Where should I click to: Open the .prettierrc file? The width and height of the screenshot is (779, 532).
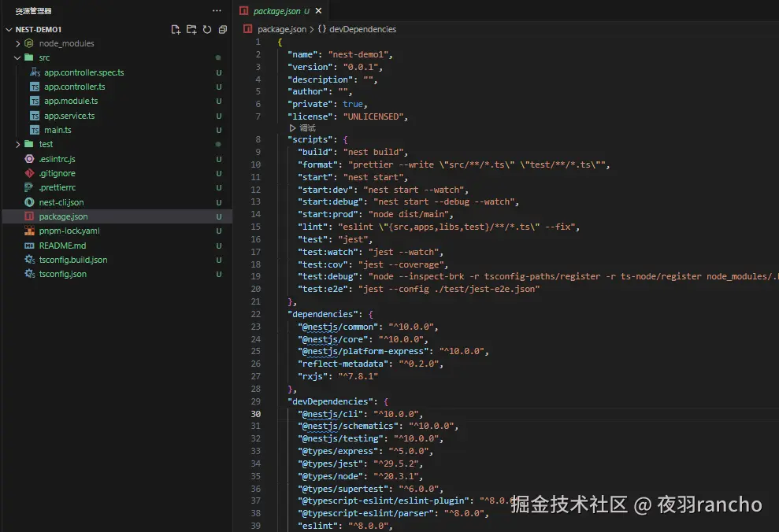pos(57,187)
